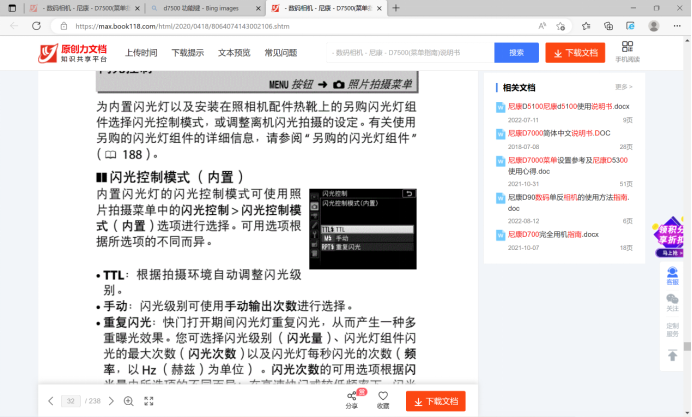This screenshot has height=417, width=692.
Task: Open the 上传时间 navigation item
Action: point(141,52)
